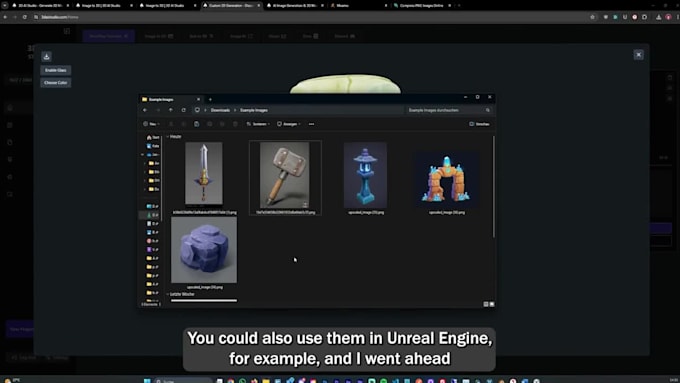Image resolution: width=680 pixels, height=383 pixels.
Task: Open File Explorer from the taskbar
Action: pyautogui.click(x=266, y=381)
